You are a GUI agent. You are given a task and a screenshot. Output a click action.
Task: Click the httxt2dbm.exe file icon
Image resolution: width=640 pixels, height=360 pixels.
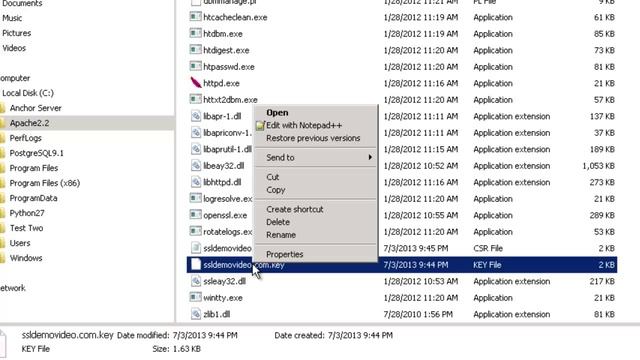(196, 99)
